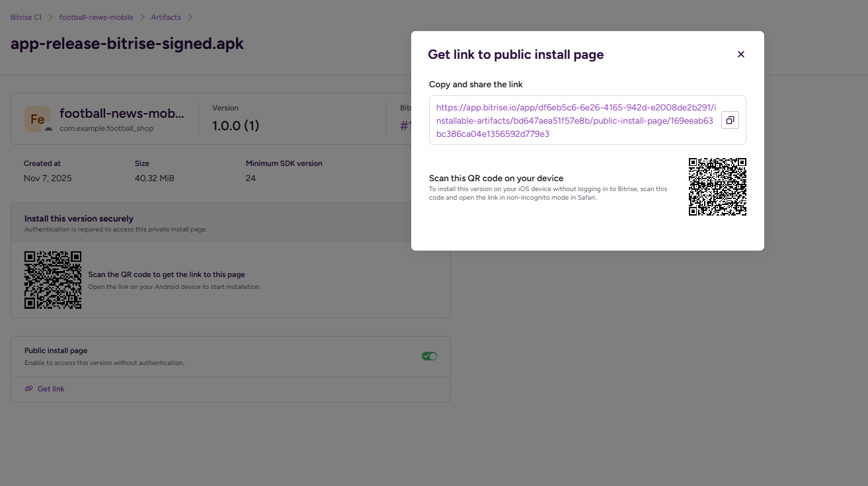Viewport: 868px width, 486px height.
Task: Copy the public install link to clipboard
Action: pos(730,120)
